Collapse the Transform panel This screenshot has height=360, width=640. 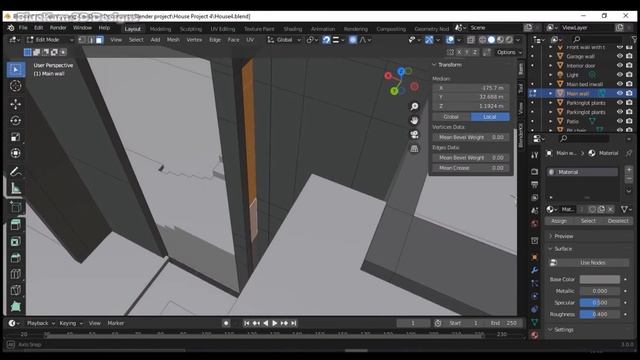(434, 65)
